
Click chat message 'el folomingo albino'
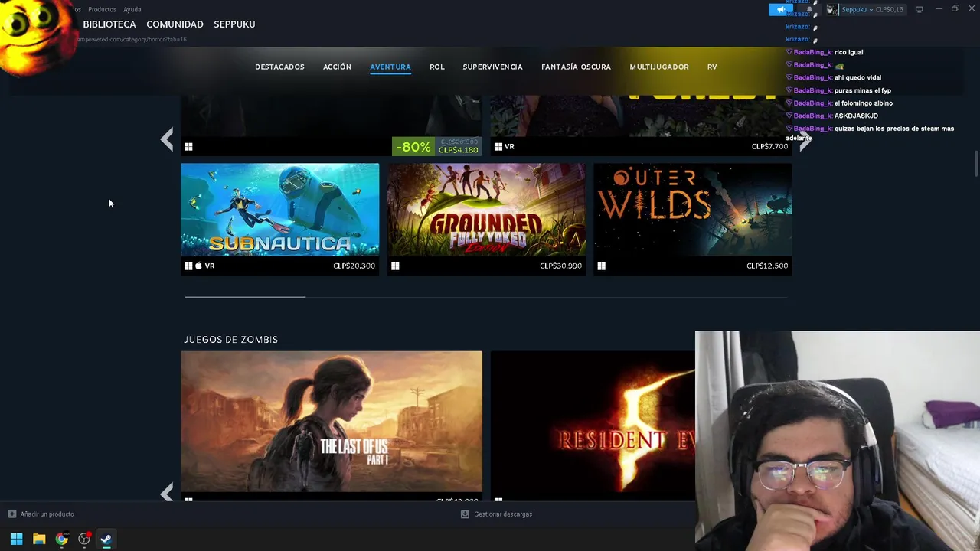864,103
